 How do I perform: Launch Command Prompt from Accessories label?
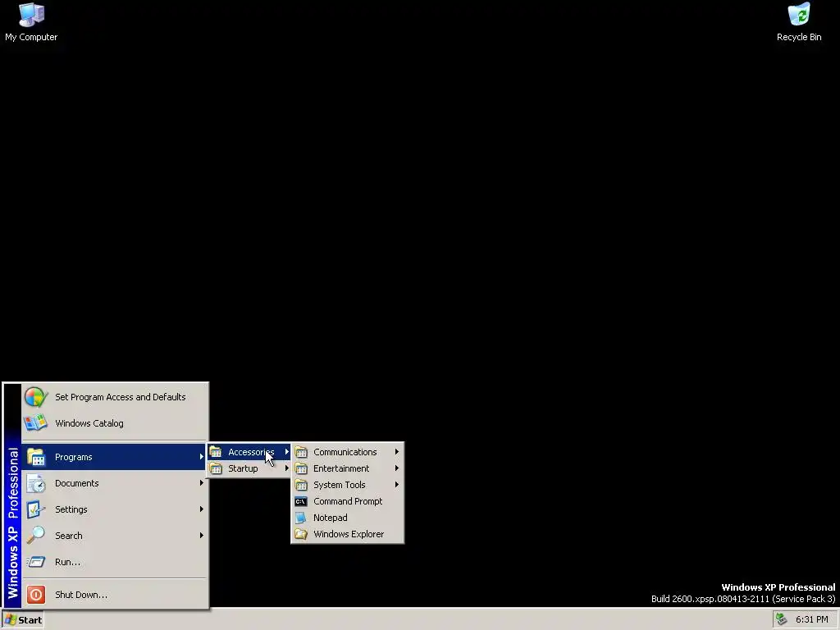348,501
